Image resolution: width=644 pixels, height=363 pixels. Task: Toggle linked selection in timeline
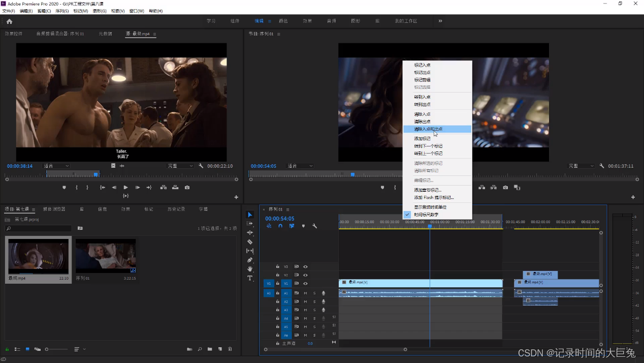click(x=292, y=226)
